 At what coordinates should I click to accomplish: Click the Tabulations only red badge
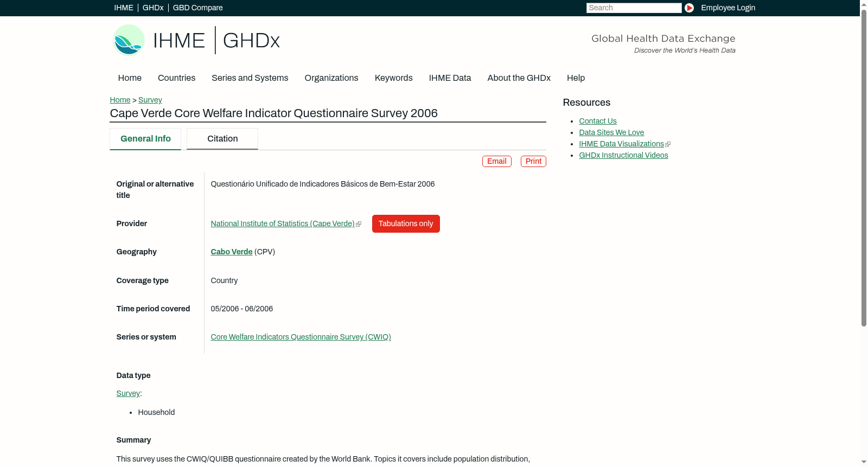click(406, 223)
